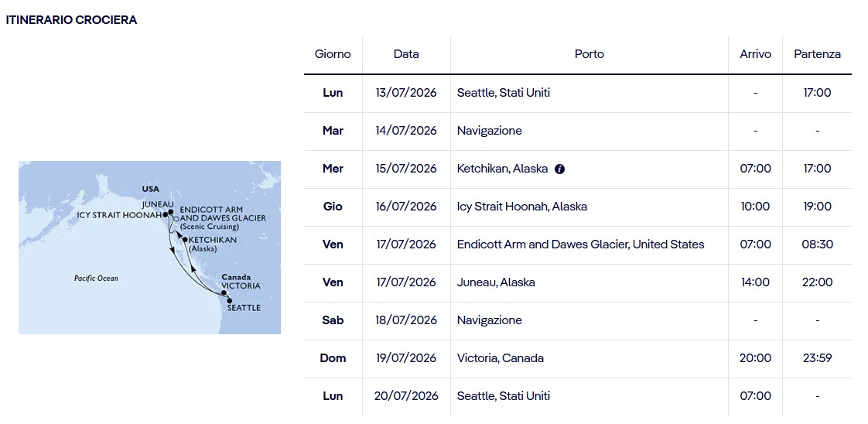Click the Giorno column header
The image size is (868, 424).
333,54
